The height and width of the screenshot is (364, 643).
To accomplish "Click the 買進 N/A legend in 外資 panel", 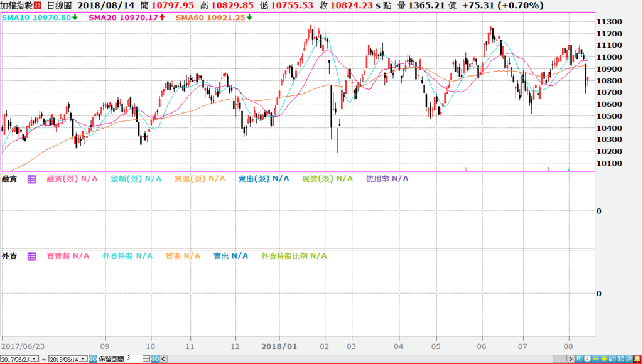I will pos(183,256).
